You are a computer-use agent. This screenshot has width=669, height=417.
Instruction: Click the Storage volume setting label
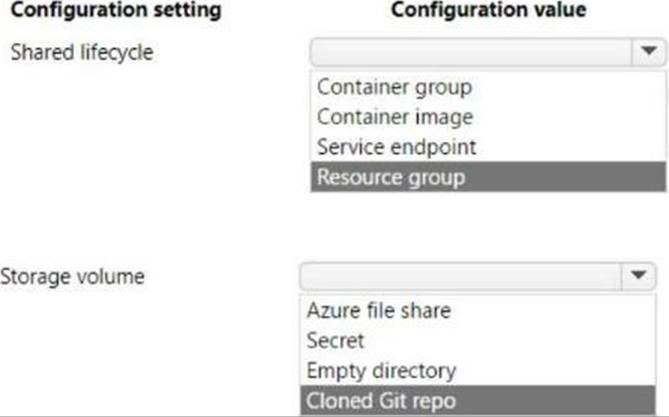coord(73,277)
